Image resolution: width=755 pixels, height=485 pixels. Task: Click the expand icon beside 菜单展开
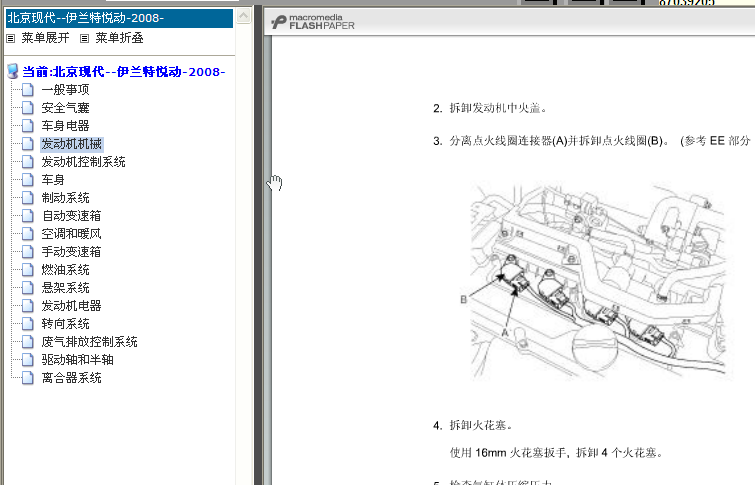click(x=11, y=39)
